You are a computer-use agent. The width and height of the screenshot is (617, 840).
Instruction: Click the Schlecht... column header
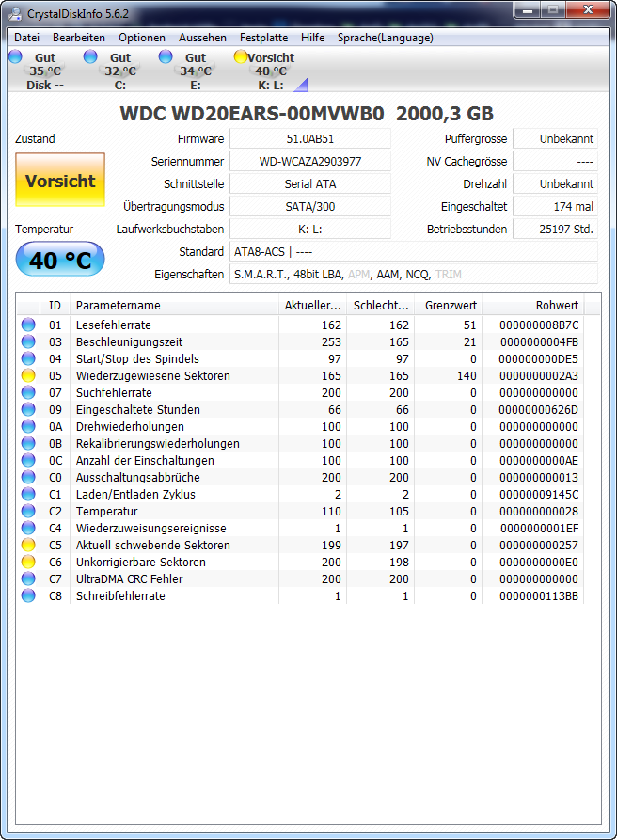(380, 306)
